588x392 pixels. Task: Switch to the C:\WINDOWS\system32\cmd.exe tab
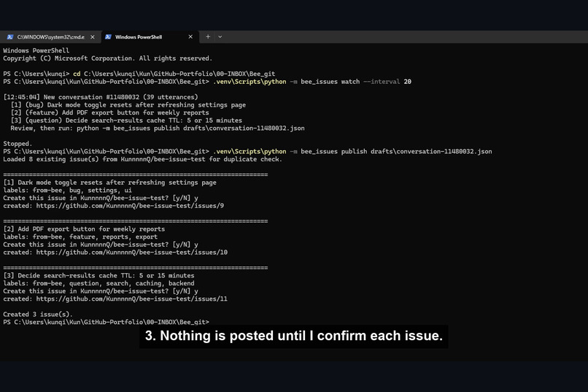tap(50, 36)
